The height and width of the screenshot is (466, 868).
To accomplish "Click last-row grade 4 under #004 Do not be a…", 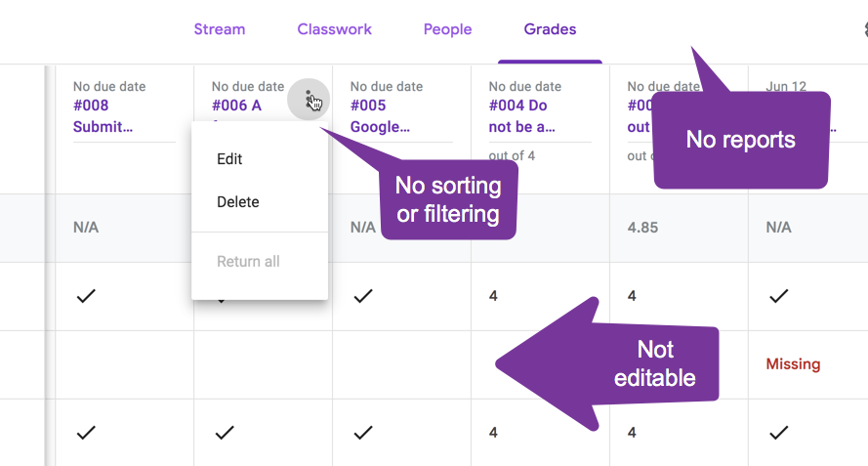I will click(493, 432).
